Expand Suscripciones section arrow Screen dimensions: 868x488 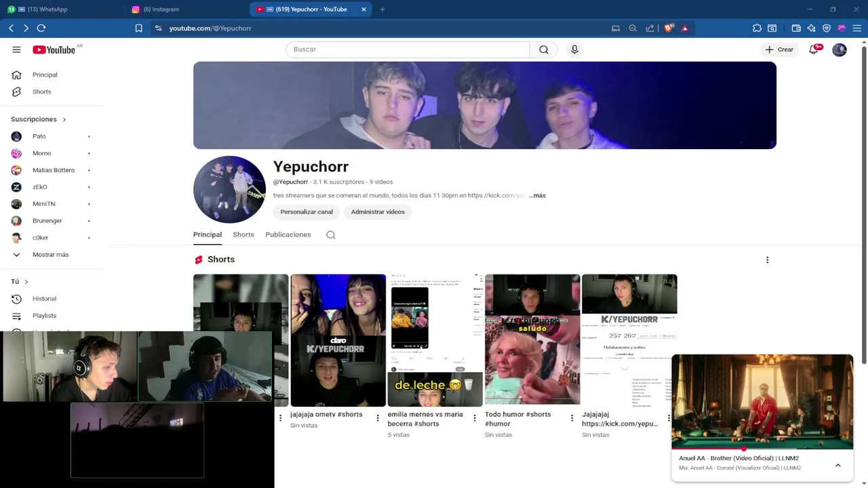click(64, 119)
